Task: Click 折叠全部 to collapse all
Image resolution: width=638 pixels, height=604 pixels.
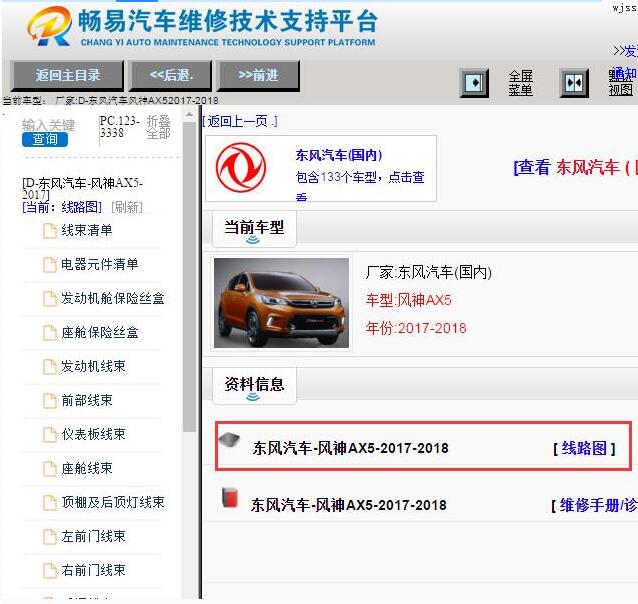Action: 158,127
